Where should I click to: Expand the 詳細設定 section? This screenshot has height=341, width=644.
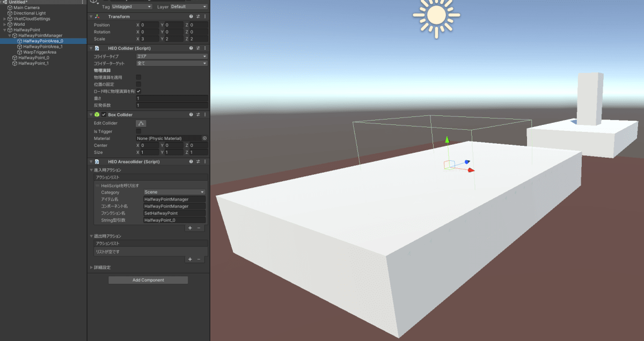coord(91,267)
